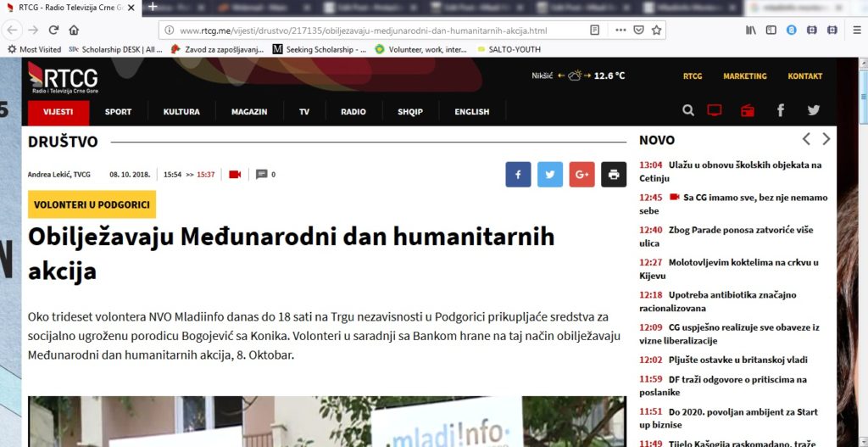Screen dimensions: 868x447
Task: Open Firefox hamburger menu
Action: pos(857,30)
